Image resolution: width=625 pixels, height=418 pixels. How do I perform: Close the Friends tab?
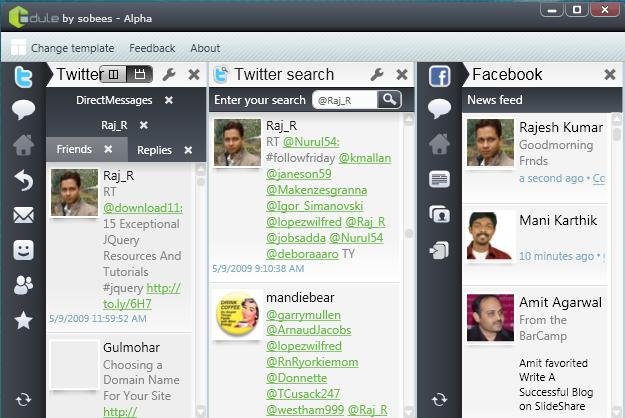pyautogui.click(x=108, y=149)
